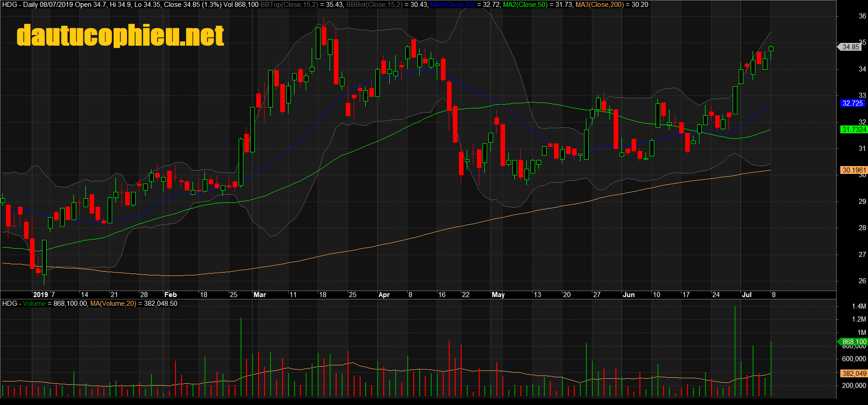Click the 10 date label after Jun
This screenshot has width=868, height=405.
pyautogui.click(x=657, y=295)
